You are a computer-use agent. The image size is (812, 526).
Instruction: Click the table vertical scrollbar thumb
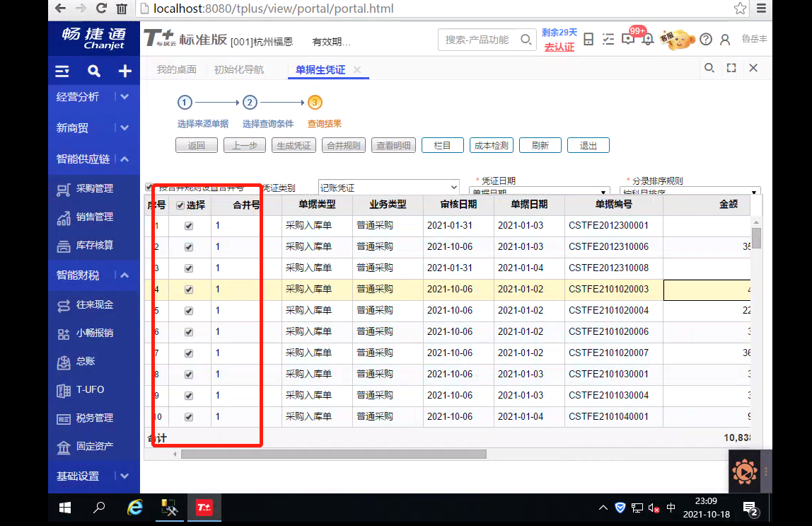(757, 238)
